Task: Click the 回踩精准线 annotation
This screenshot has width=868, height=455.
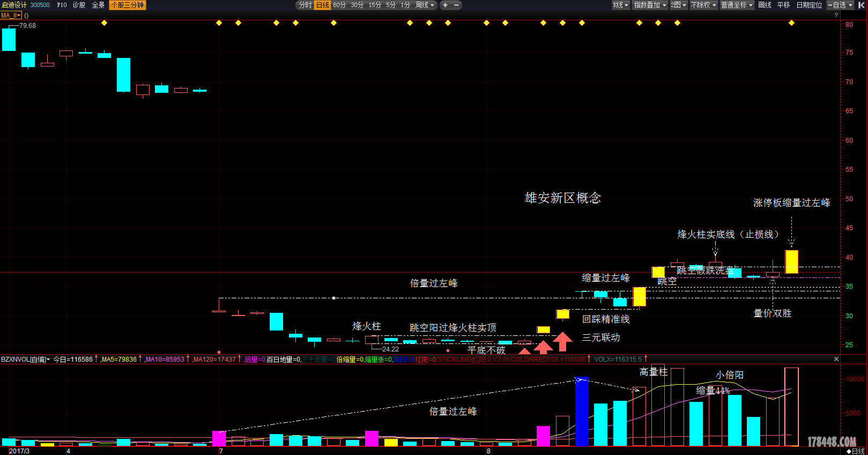Action: 606,319
